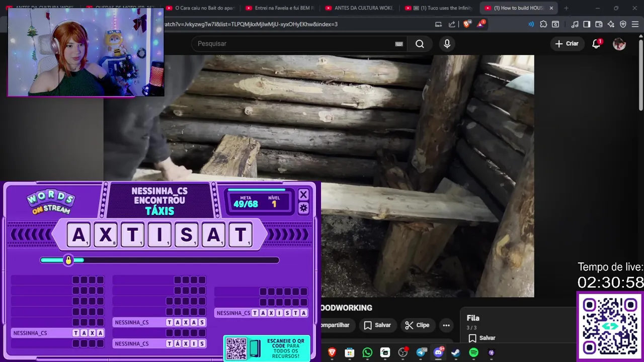Image resolution: width=644 pixels, height=362 pixels.
Task: Switch to QUEDAS DE MOTO tab
Action: 121,8
